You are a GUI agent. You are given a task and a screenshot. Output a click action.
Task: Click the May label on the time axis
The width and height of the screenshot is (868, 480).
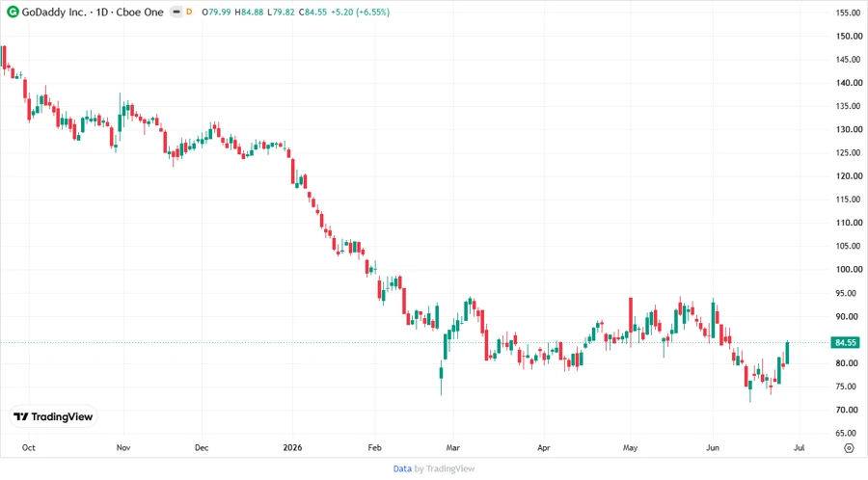pyautogui.click(x=630, y=447)
